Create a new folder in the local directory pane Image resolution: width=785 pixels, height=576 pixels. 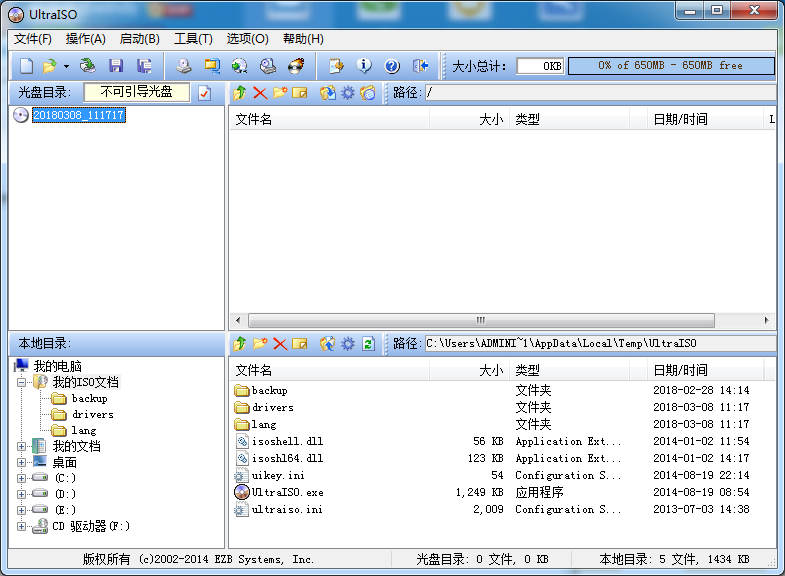pos(260,344)
